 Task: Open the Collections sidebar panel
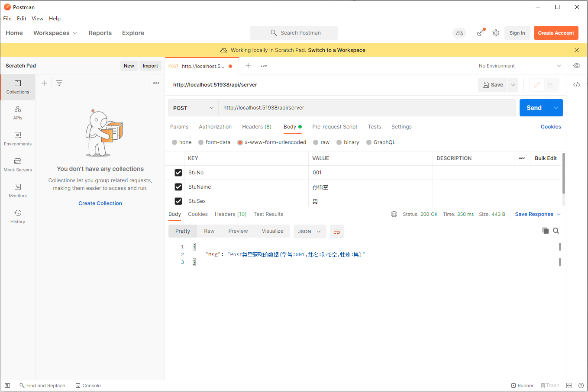[x=18, y=87]
